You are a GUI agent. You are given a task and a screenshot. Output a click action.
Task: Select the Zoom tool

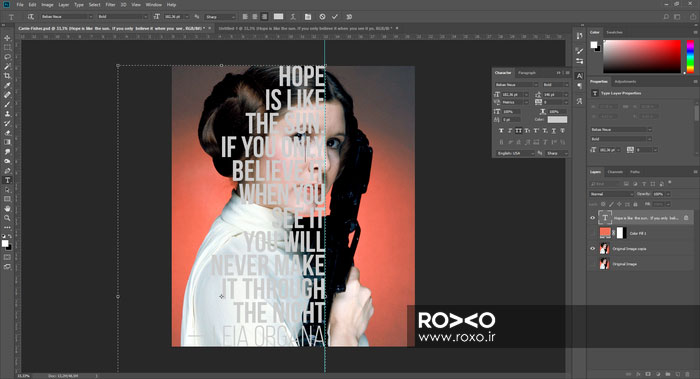[x=7, y=218]
